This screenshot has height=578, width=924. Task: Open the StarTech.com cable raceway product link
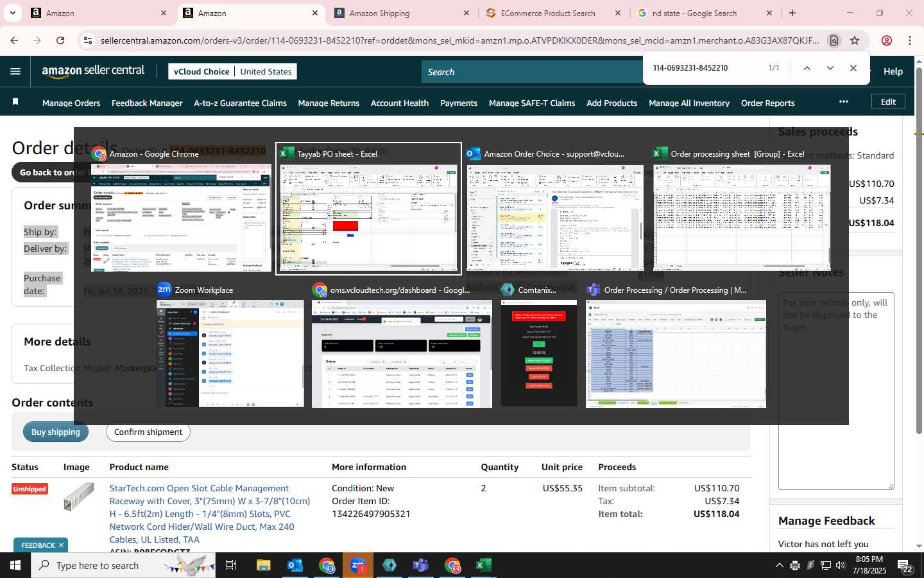[x=210, y=514]
